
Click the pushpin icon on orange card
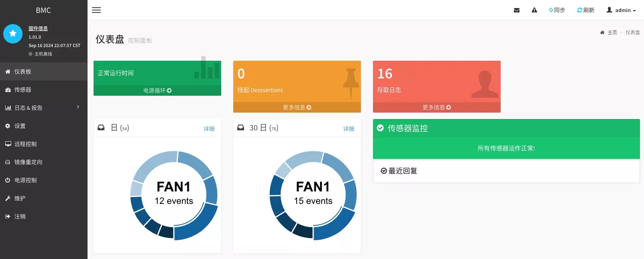coord(351,84)
